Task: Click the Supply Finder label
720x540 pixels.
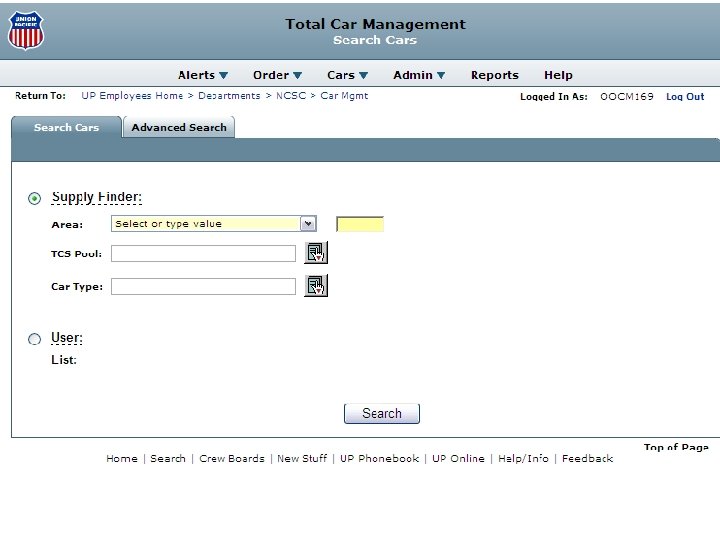Action: (97, 197)
